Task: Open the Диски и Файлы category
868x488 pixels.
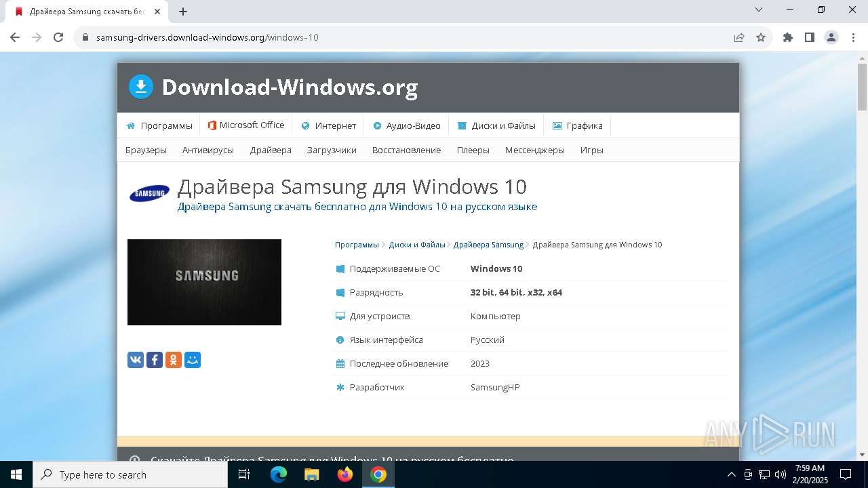Action: tap(496, 125)
